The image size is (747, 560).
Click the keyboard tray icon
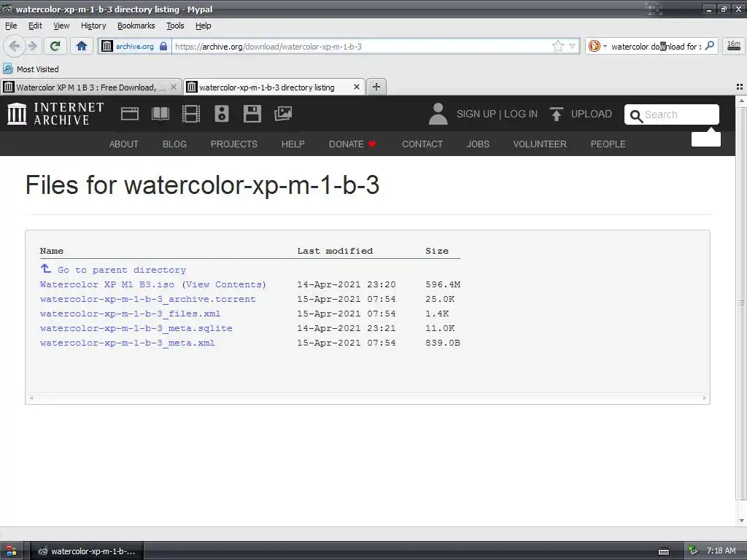tap(664, 551)
